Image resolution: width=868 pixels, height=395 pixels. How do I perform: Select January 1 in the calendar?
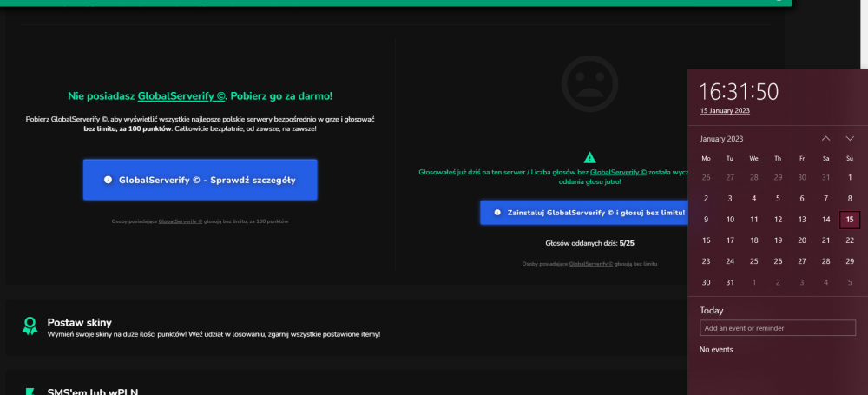[x=850, y=177]
